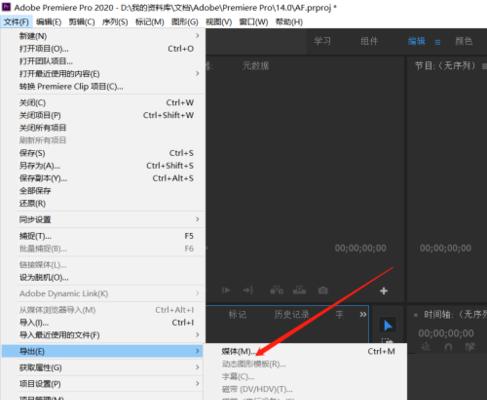Switch to the 组件 workspace

(369, 41)
